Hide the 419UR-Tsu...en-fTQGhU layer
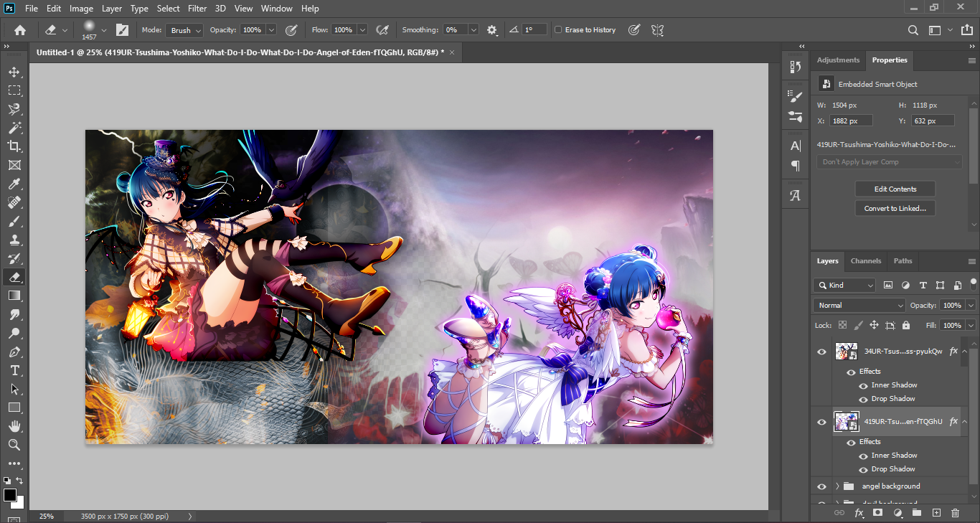980x523 pixels. [x=821, y=422]
